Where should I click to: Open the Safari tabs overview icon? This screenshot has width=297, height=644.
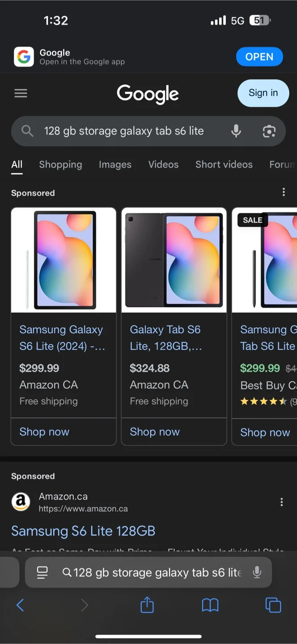(273, 605)
